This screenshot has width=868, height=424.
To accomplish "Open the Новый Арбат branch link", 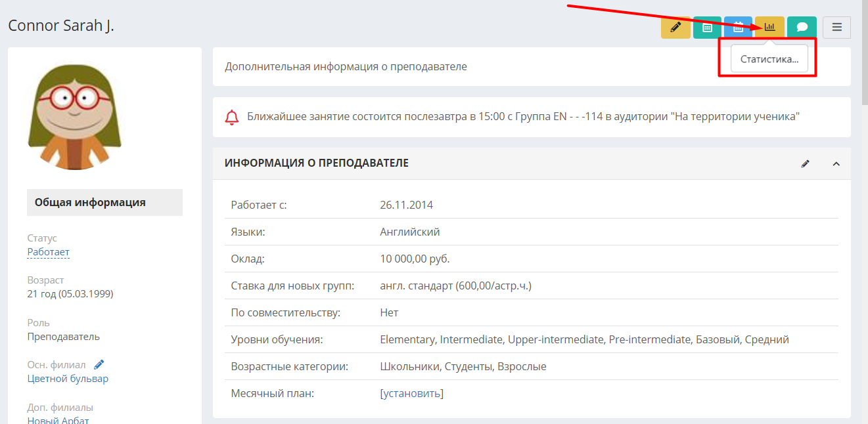I will pos(58,420).
